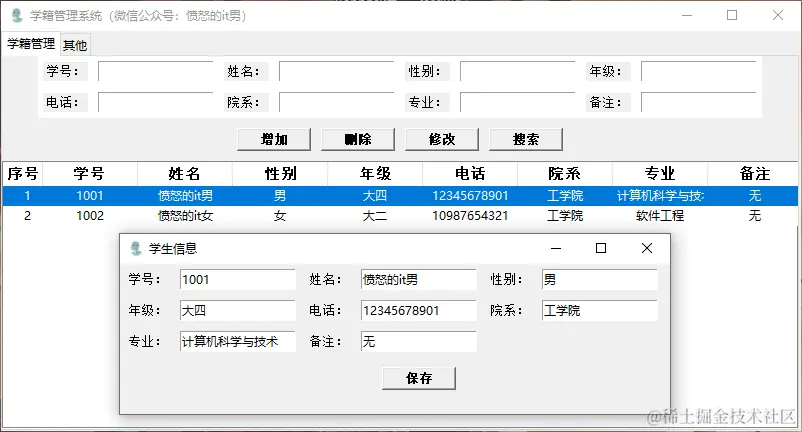Focus the 性别 search field in main window

click(518, 71)
